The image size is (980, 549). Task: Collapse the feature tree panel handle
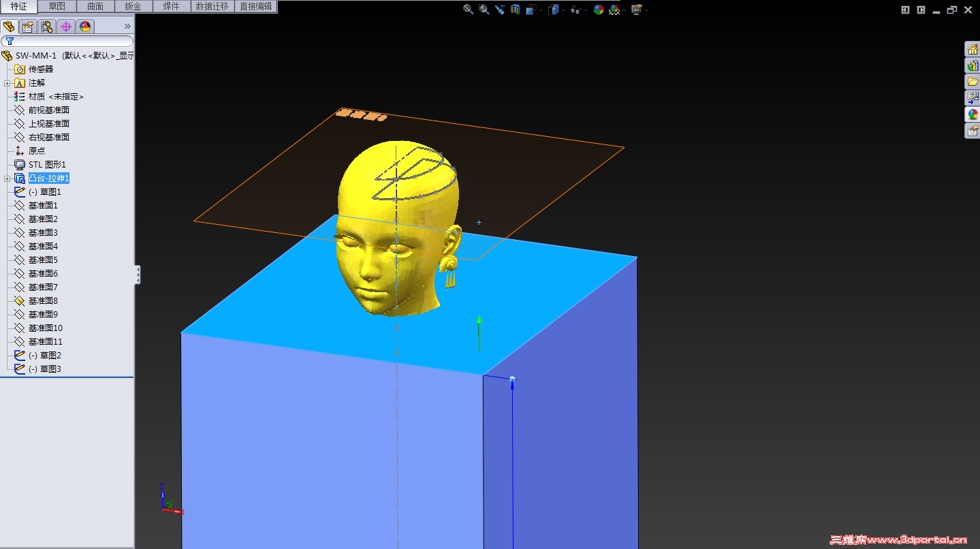(x=138, y=274)
